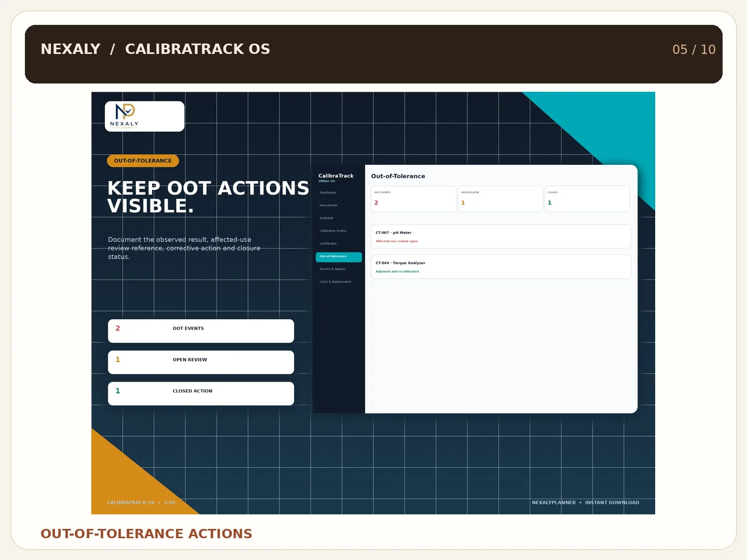Open the Open Review card inside the app
Image resolution: width=747 pixels, height=560 pixels.
(x=500, y=199)
